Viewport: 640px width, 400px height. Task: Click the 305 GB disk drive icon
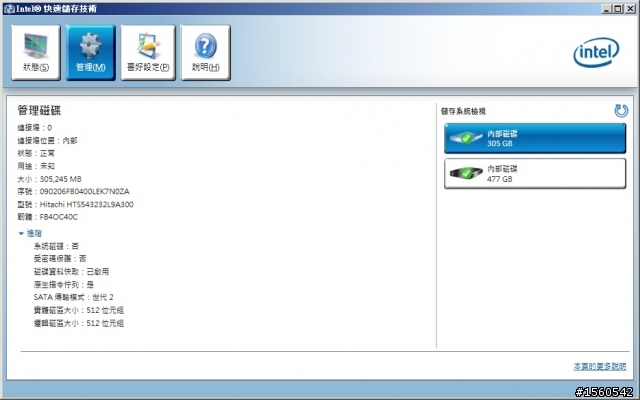[466, 138]
